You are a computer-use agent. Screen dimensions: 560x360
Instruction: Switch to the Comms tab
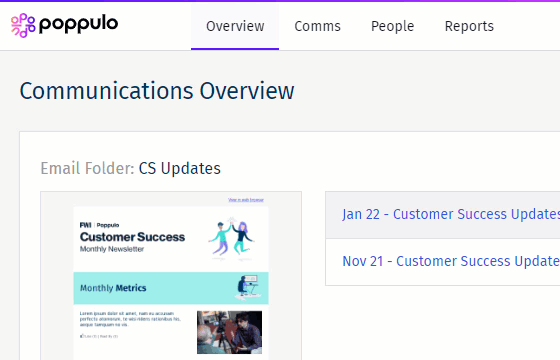[318, 26]
